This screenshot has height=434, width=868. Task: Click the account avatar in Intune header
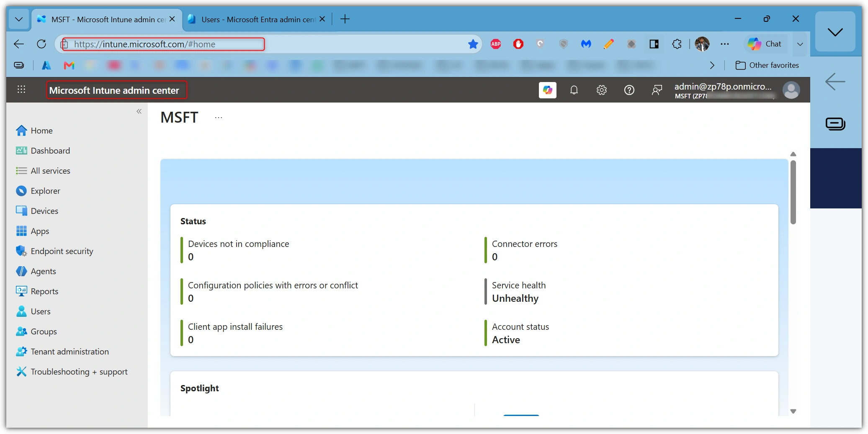pos(791,90)
